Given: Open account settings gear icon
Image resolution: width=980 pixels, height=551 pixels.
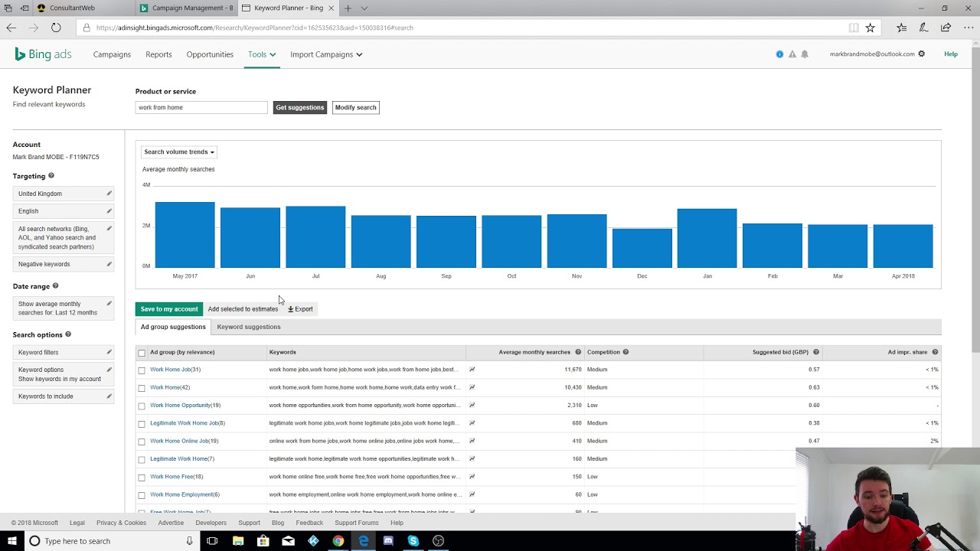Looking at the screenshot, I should pyautogui.click(x=921, y=54).
